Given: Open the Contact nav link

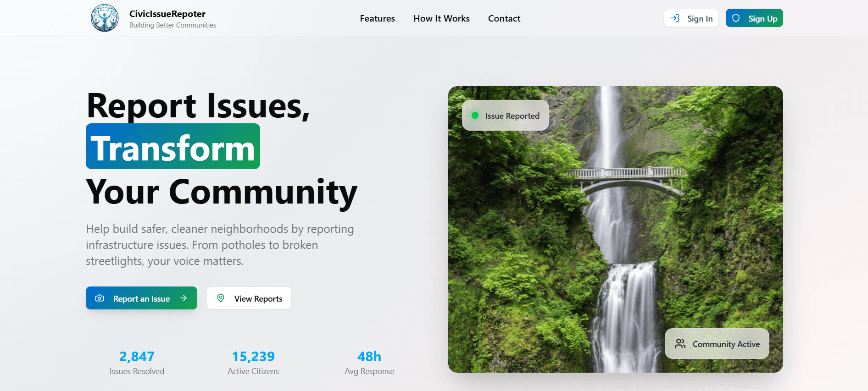Looking at the screenshot, I should point(504,18).
